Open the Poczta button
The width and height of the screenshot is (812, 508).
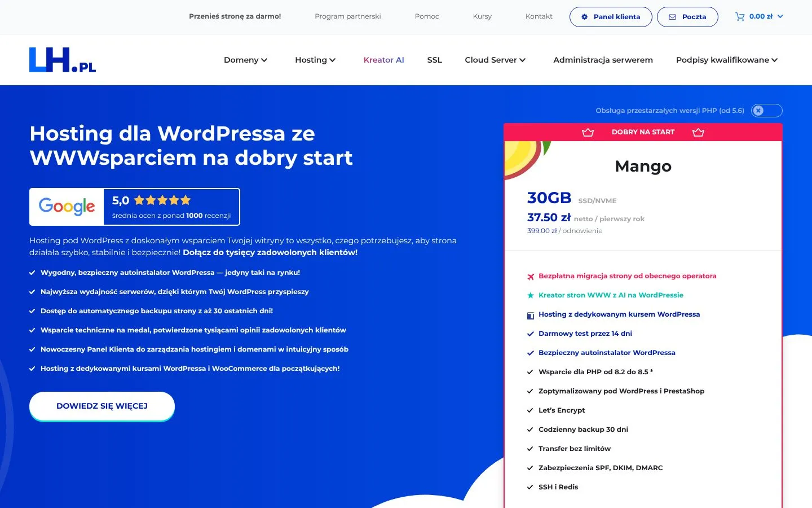click(687, 17)
